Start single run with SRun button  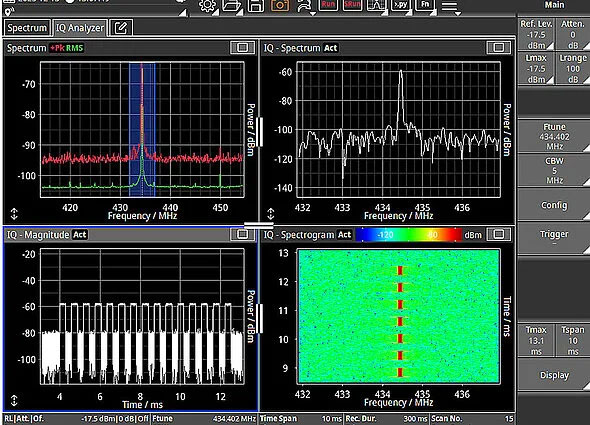352,5
